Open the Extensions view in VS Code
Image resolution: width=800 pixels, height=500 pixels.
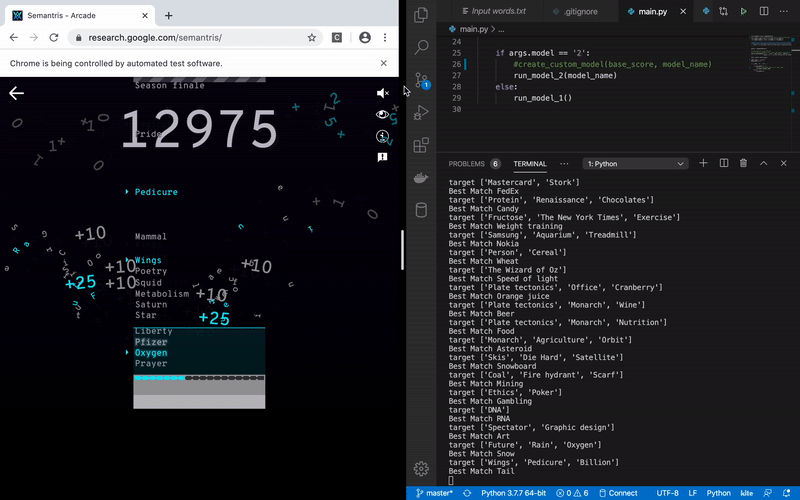click(x=421, y=145)
